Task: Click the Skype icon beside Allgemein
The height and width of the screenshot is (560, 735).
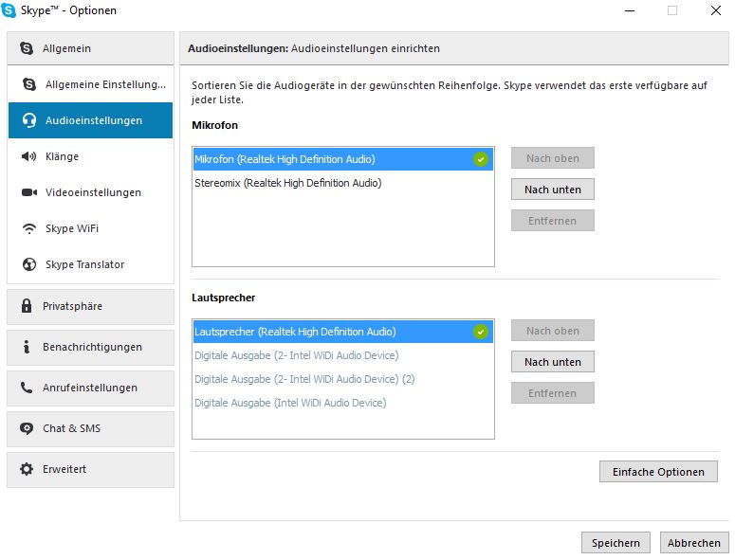Action: click(x=27, y=48)
